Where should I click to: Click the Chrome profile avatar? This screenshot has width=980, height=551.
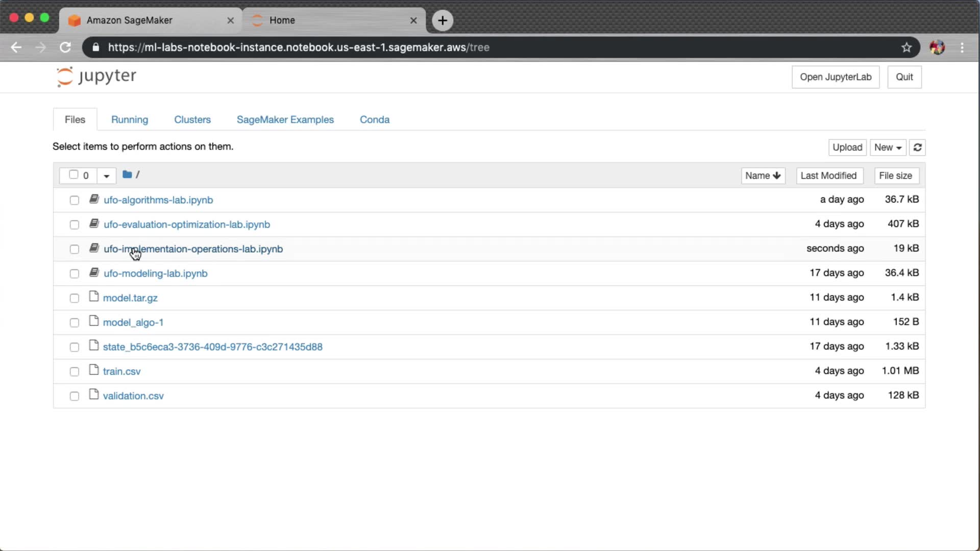[937, 47]
